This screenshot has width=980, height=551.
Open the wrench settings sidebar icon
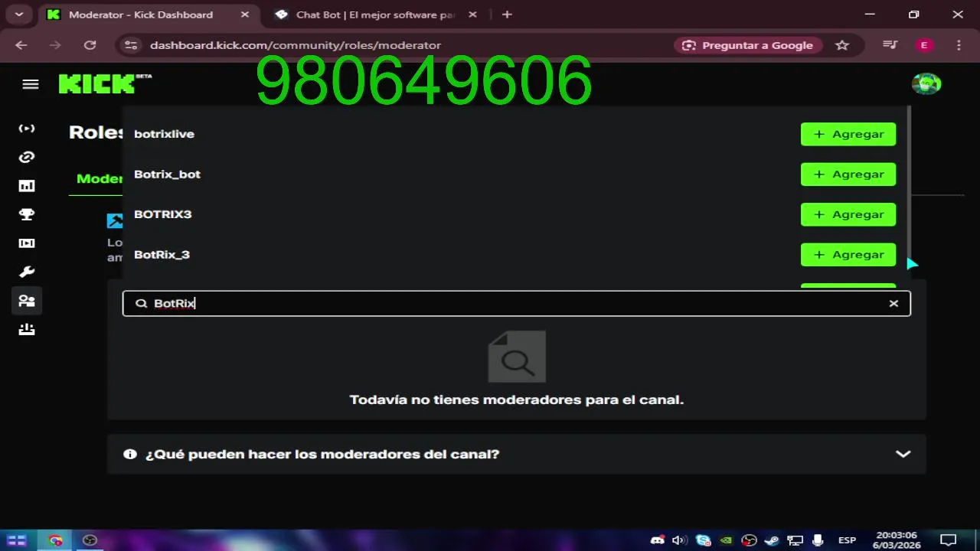tap(27, 272)
